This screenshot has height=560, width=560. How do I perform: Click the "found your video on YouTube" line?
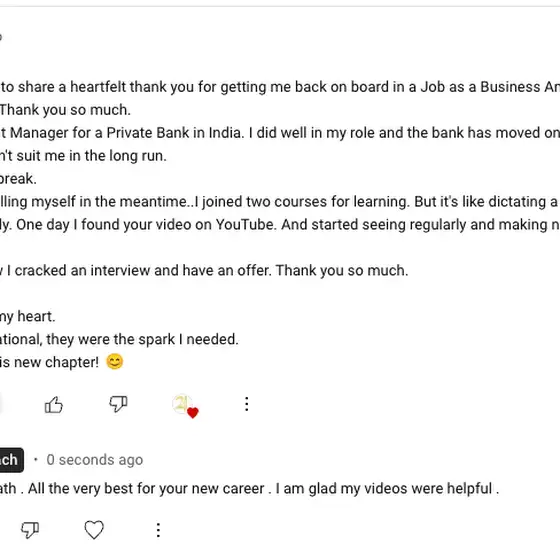click(x=280, y=224)
